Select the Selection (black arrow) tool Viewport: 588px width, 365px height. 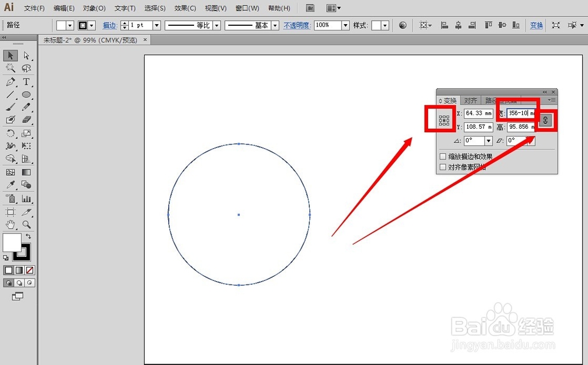tap(11, 55)
